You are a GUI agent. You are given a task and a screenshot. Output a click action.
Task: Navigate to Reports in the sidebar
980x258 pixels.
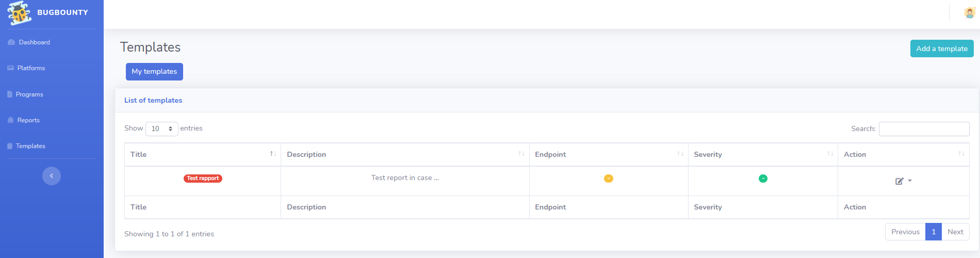coord(28,120)
